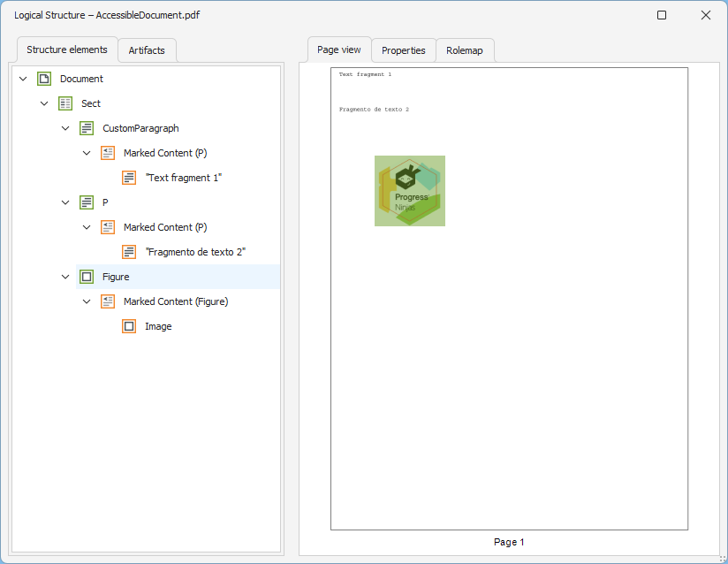Collapse the P node chevron

pyautogui.click(x=65, y=202)
